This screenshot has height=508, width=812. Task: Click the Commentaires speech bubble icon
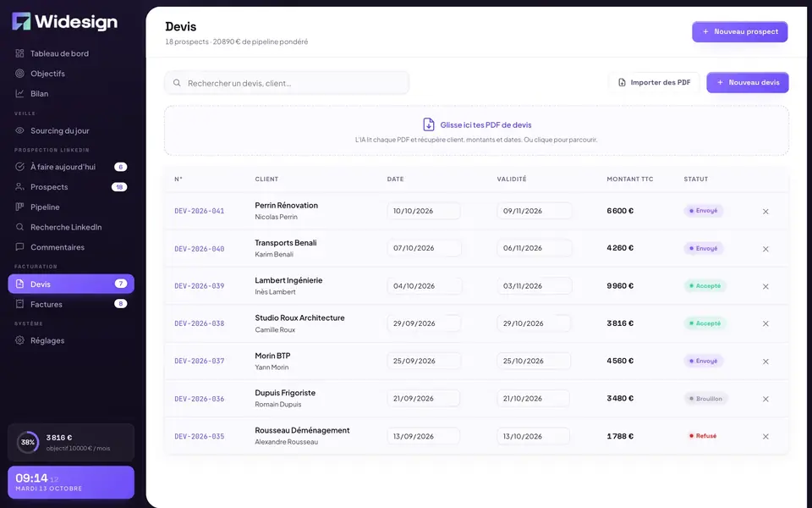click(x=19, y=247)
